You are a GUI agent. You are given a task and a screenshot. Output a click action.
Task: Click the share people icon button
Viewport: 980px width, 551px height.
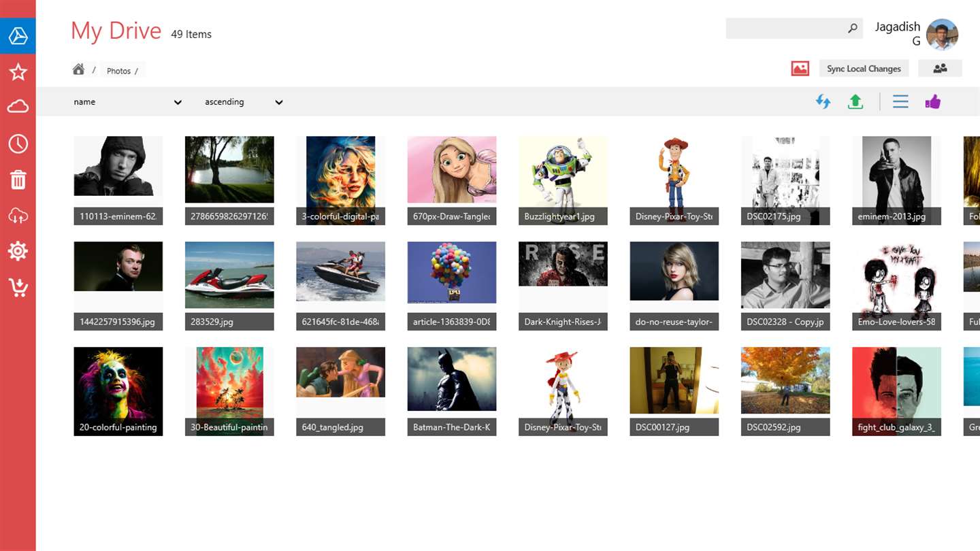(940, 68)
